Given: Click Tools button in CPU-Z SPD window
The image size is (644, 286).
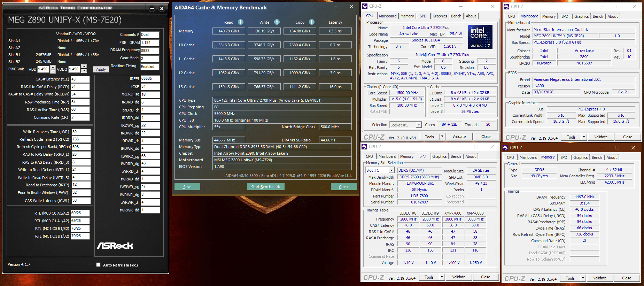Looking at the screenshot, I should pos(429,277).
